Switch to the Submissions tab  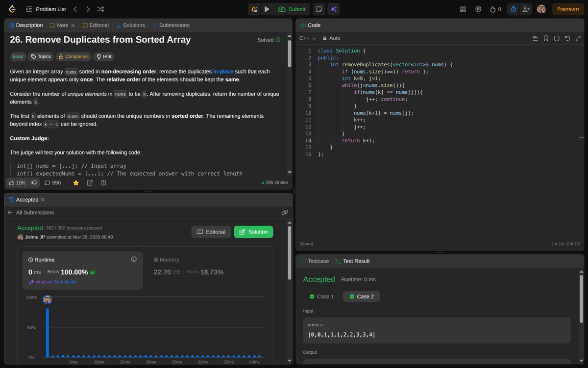click(171, 25)
